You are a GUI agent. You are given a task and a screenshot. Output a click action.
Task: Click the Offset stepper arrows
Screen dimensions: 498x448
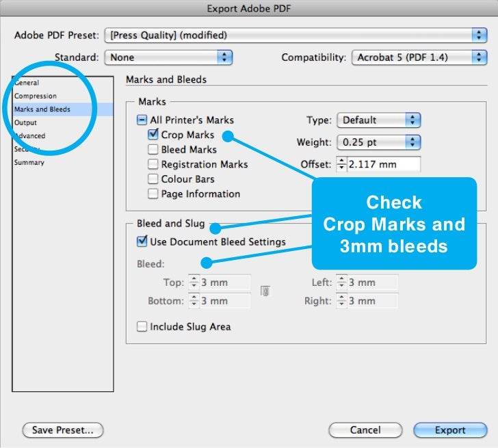(341, 164)
